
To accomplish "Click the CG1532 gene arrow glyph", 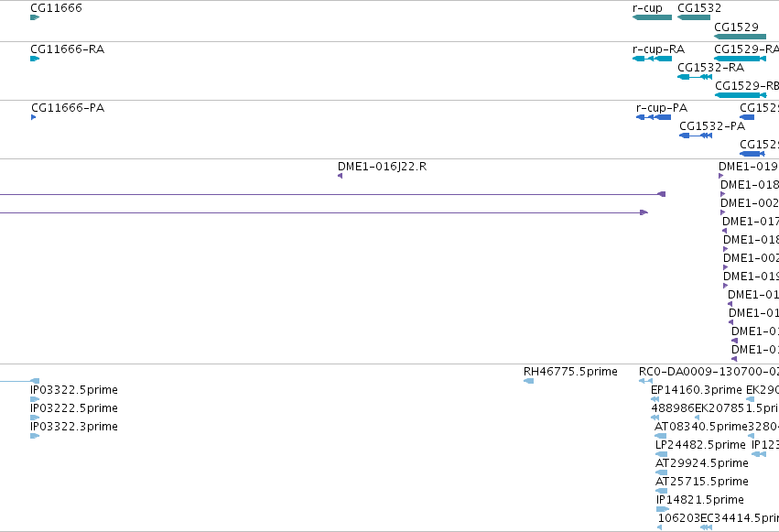I will tap(694, 17).
